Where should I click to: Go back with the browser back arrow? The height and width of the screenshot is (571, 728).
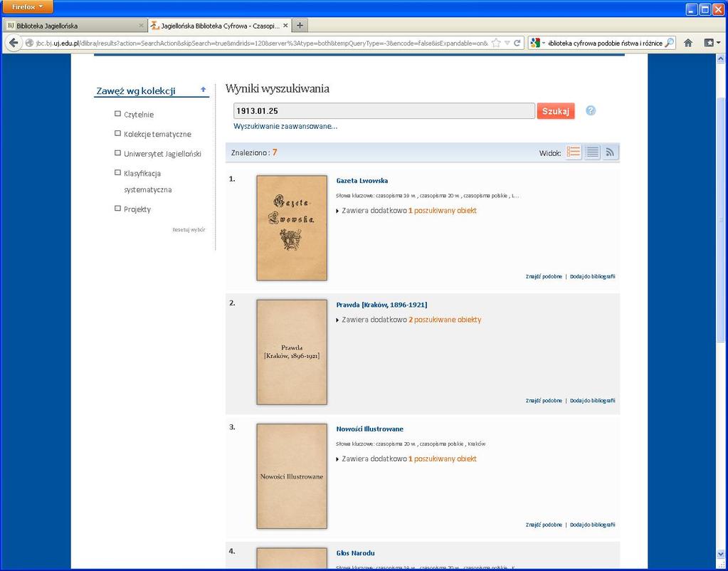coord(14,43)
